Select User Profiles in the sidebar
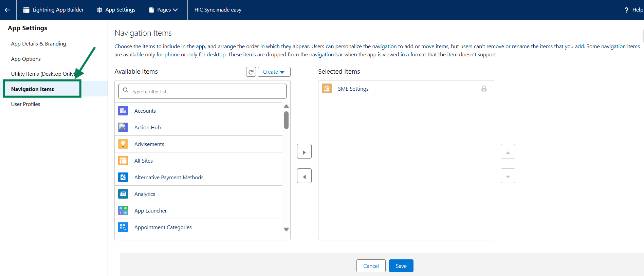644x276 pixels. point(25,104)
